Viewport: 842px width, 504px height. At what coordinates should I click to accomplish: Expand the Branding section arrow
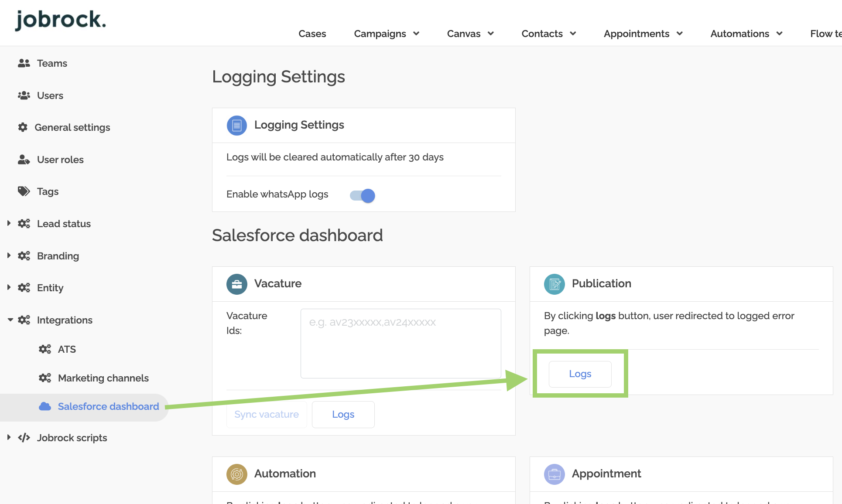click(9, 255)
